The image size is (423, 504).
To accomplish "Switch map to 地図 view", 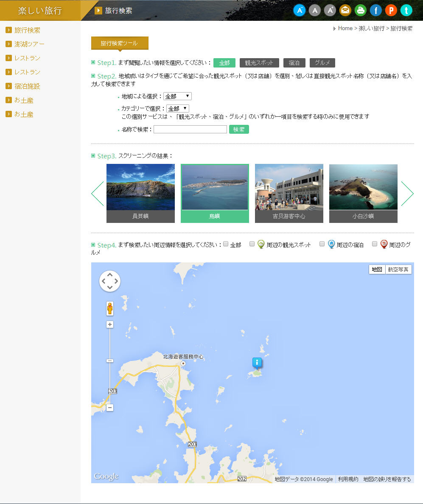I will (x=377, y=269).
